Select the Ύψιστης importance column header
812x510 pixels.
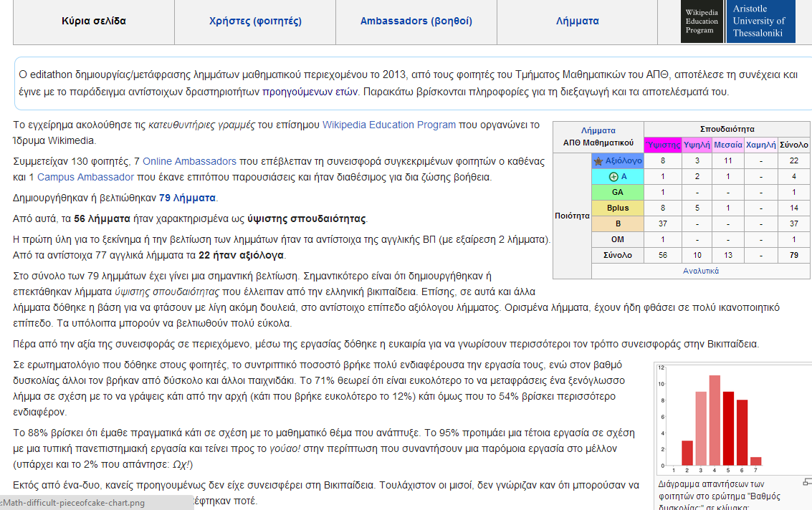click(x=663, y=145)
